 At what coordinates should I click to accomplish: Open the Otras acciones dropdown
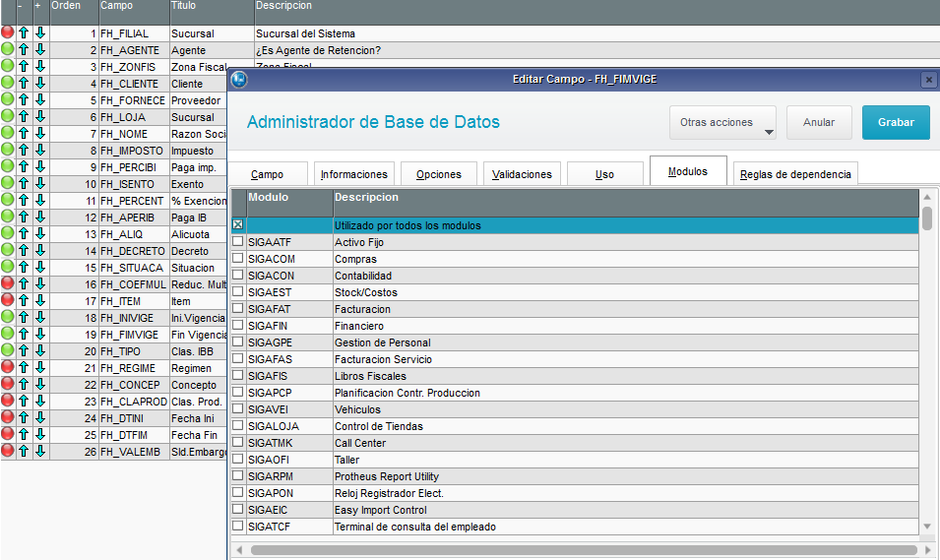(x=722, y=122)
